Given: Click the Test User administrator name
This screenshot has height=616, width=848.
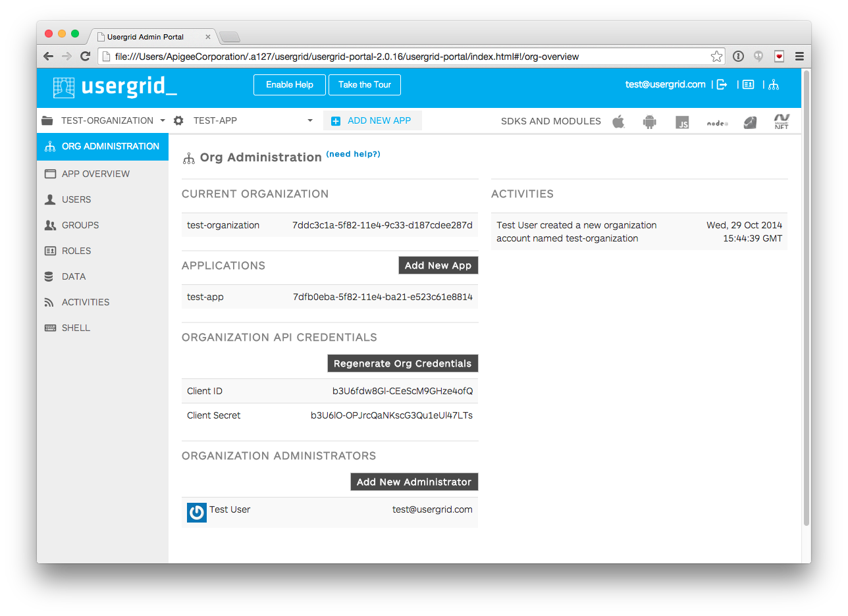Looking at the screenshot, I should click(230, 509).
